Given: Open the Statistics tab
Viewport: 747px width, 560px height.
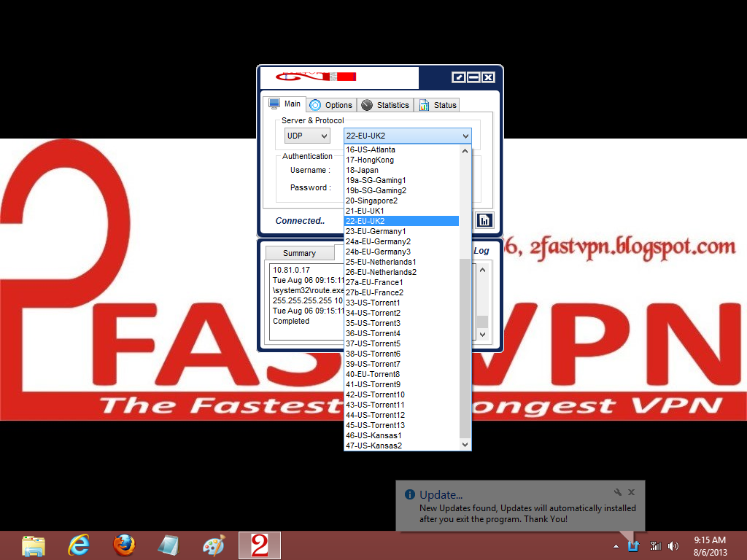Looking at the screenshot, I should pos(385,105).
